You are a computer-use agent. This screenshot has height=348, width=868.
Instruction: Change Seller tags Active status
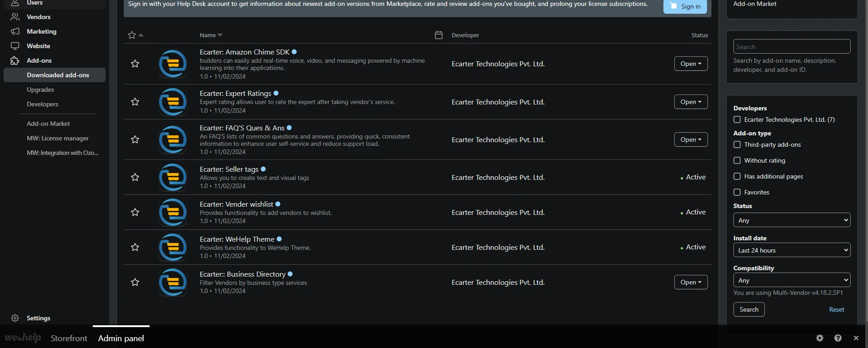(x=693, y=177)
